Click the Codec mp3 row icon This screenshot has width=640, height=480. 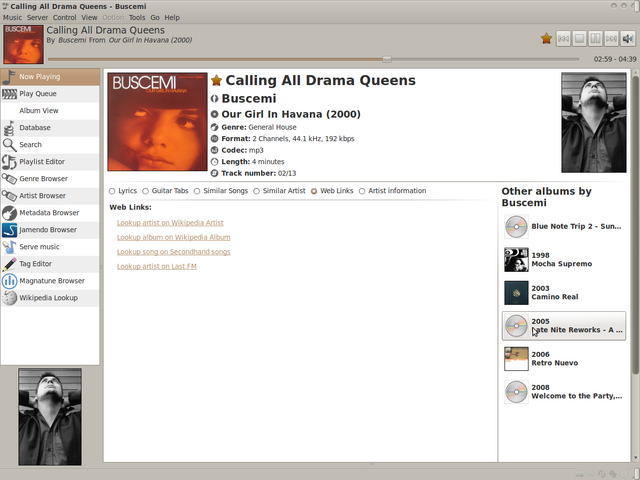[214, 150]
